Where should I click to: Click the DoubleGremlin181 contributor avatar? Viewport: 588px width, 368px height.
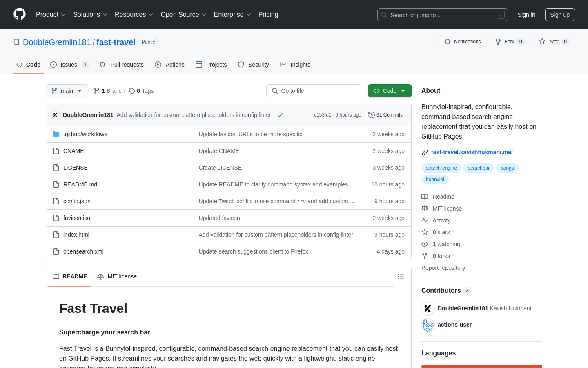tap(428, 308)
